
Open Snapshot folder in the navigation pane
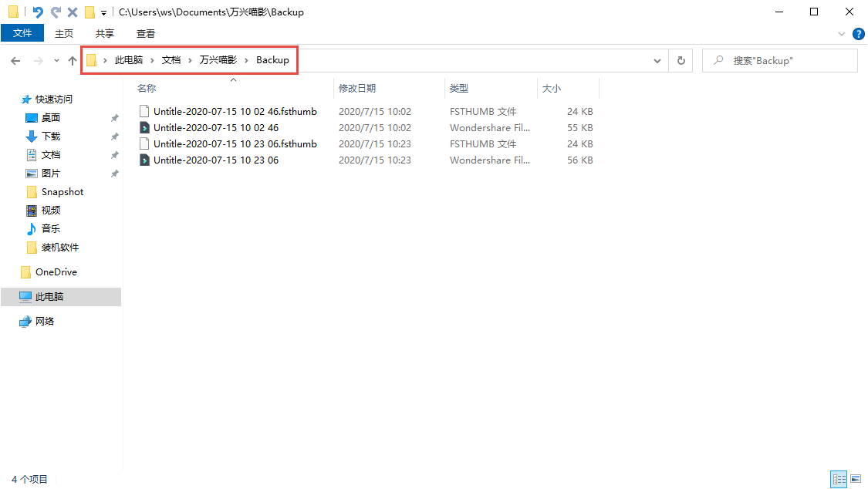pyautogui.click(x=62, y=192)
